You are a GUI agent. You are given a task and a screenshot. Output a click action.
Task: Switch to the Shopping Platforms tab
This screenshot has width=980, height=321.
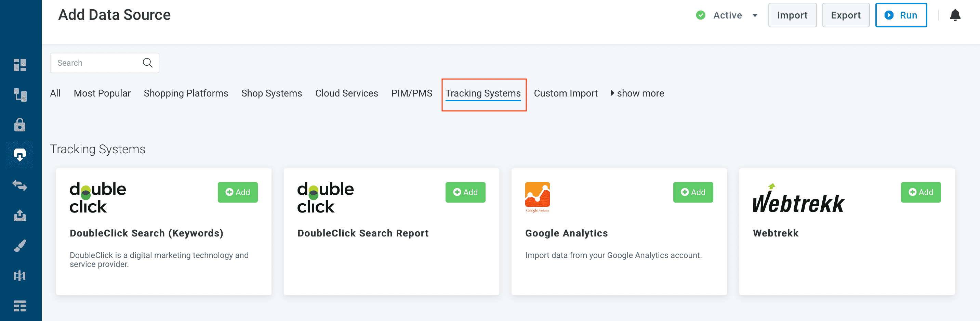[186, 93]
